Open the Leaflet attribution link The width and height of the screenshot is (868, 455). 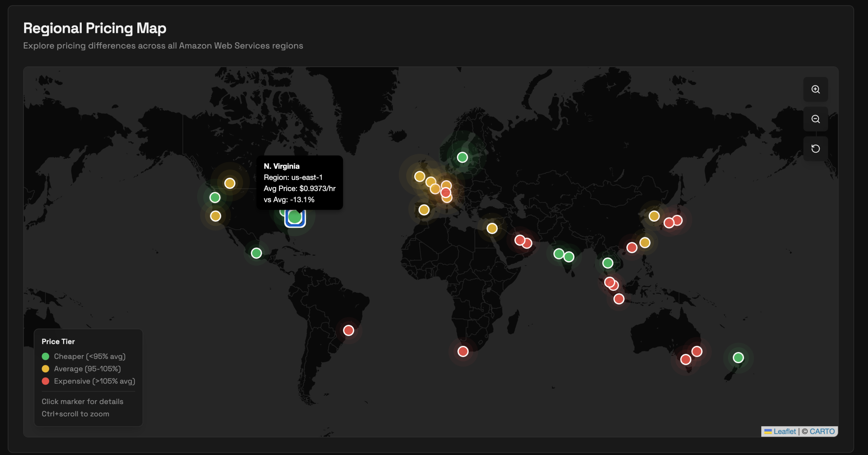click(x=785, y=431)
